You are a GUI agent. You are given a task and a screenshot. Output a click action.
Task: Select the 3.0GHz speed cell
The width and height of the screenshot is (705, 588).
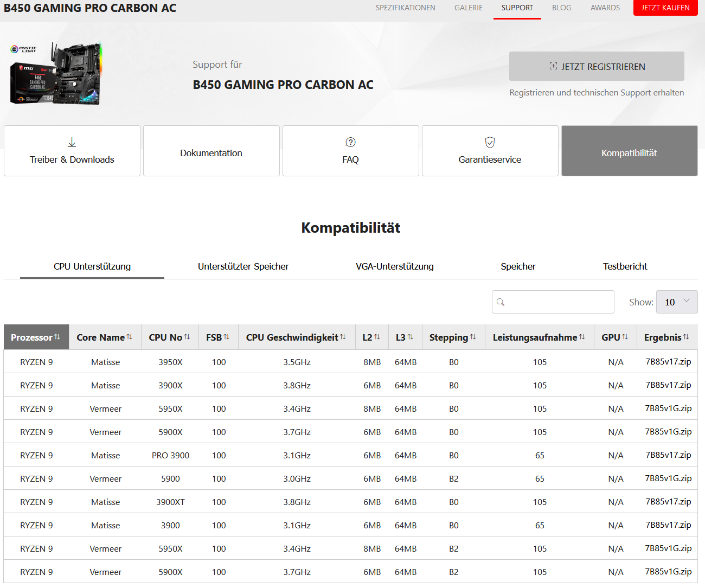pyautogui.click(x=297, y=478)
